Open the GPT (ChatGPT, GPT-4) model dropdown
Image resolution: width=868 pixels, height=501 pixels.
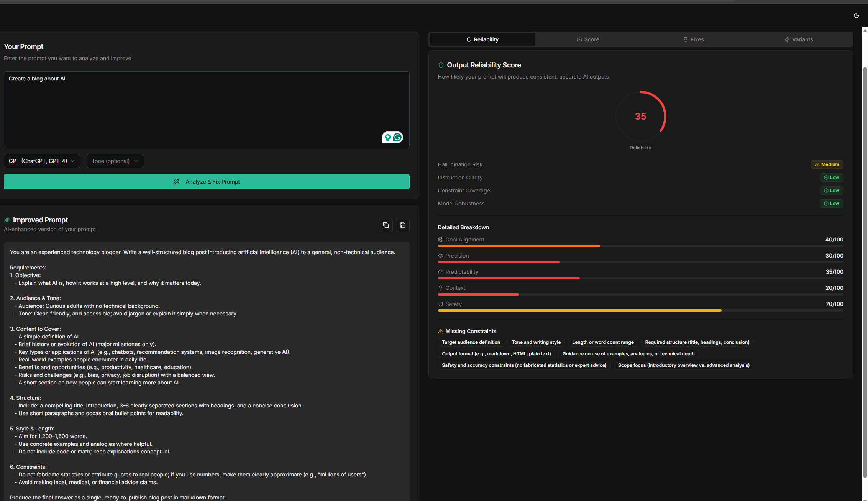coord(42,161)
